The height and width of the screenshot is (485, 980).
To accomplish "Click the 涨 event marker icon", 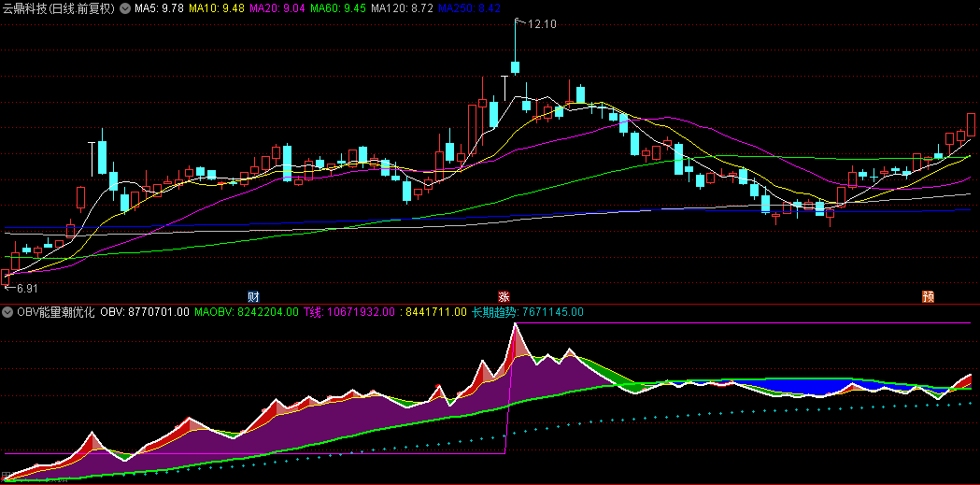I will [504, 296].
